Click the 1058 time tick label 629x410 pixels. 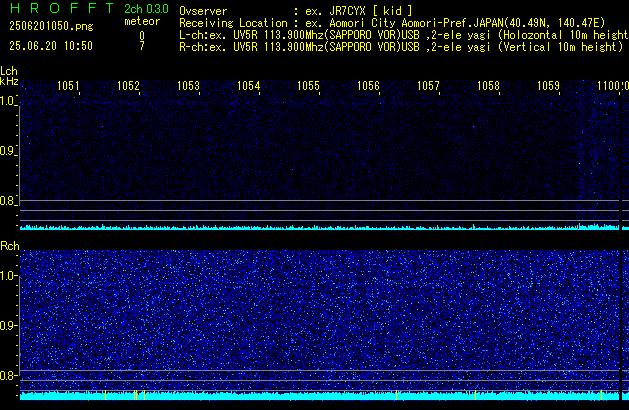[x=488, y=86]
